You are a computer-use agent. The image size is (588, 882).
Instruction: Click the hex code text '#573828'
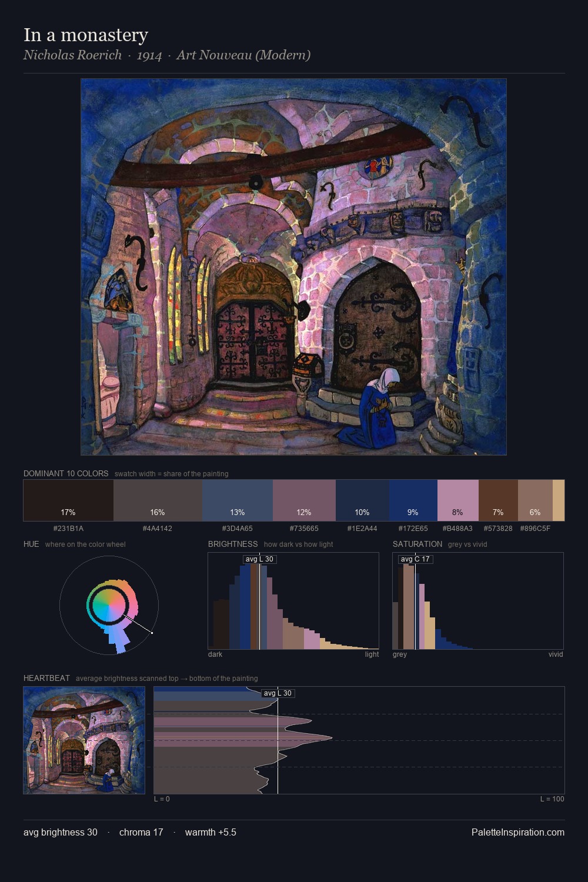[498, 528]
